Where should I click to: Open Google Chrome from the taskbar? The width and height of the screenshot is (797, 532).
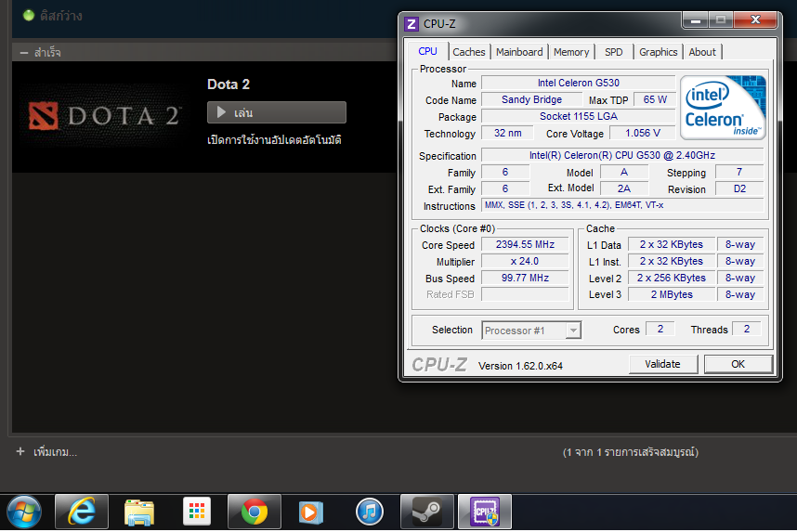(255, 512)
